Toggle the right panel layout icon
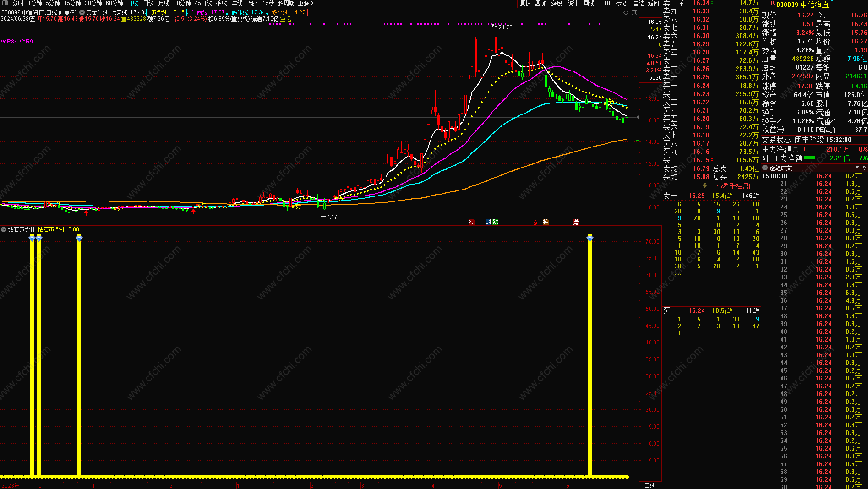The image size is (868, 489). 634,12
